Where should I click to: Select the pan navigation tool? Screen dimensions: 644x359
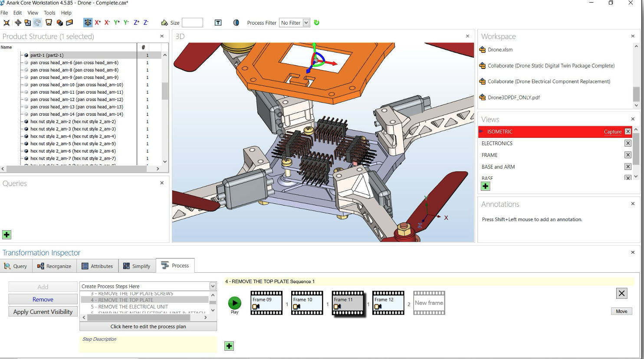[x=17, y=23]
